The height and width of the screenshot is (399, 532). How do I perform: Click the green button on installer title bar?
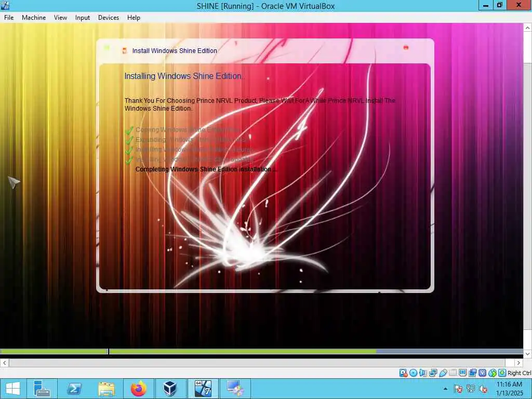[x=107, y=47]
